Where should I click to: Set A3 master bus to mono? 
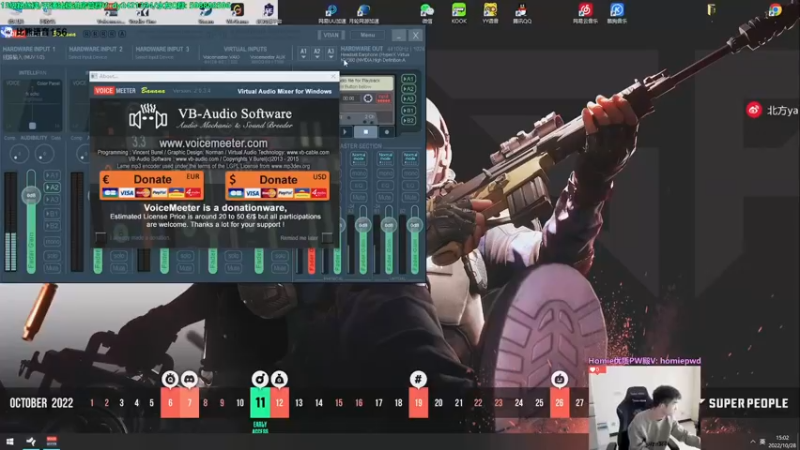[359, 173]
